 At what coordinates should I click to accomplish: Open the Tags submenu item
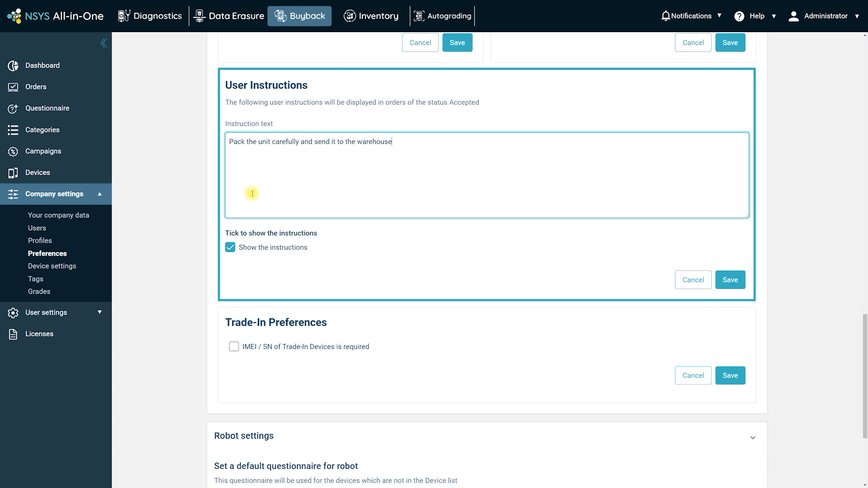[x=36, y=279]
